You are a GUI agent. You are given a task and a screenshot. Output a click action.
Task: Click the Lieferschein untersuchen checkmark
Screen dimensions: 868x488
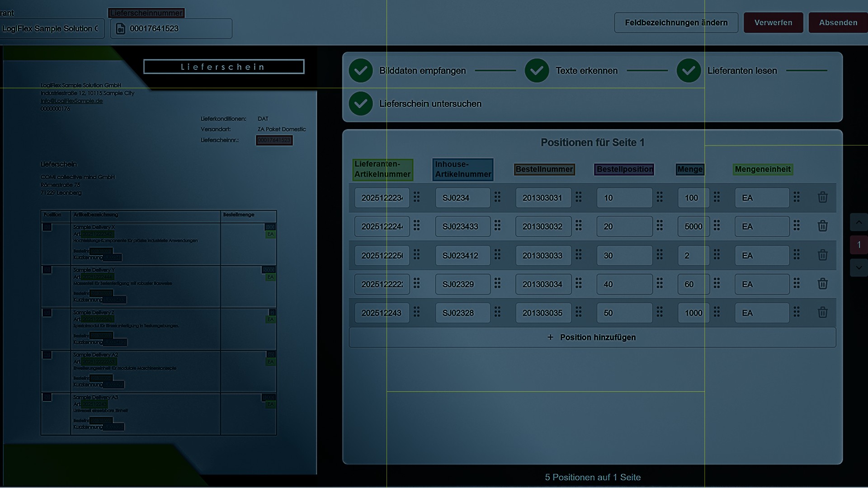pos(361,103)
